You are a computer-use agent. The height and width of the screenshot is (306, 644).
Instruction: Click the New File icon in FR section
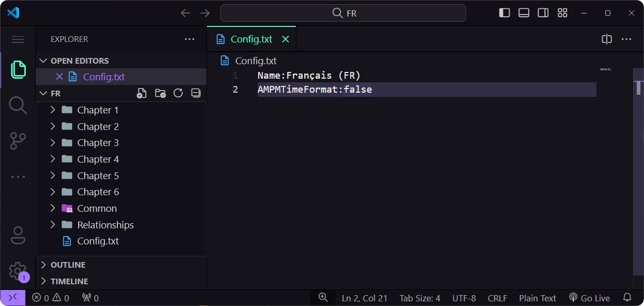(141, 93)
